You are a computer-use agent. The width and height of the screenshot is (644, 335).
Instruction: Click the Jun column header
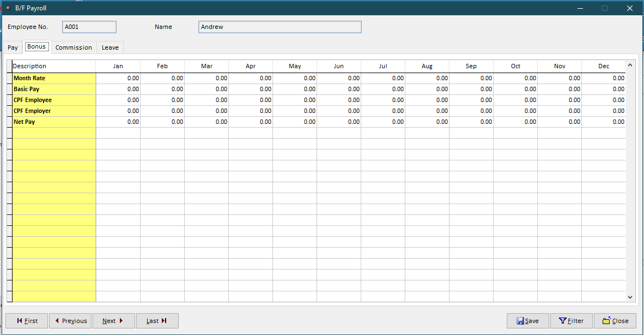339,66
